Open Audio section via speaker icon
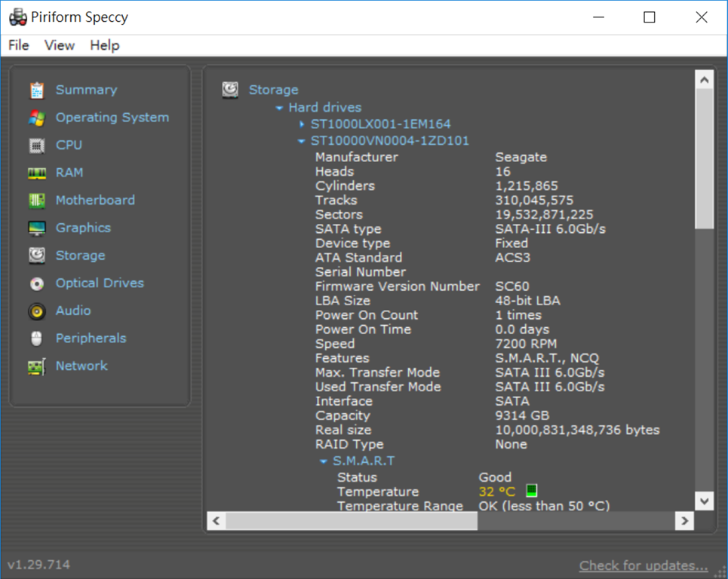728x579 pixels. click(x=37, y=311)
